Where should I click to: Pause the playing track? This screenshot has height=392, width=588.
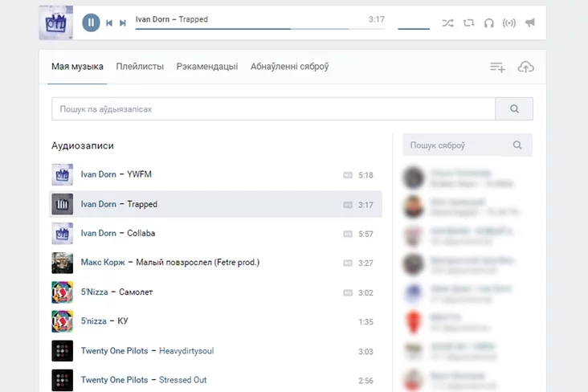coord(91,22)
